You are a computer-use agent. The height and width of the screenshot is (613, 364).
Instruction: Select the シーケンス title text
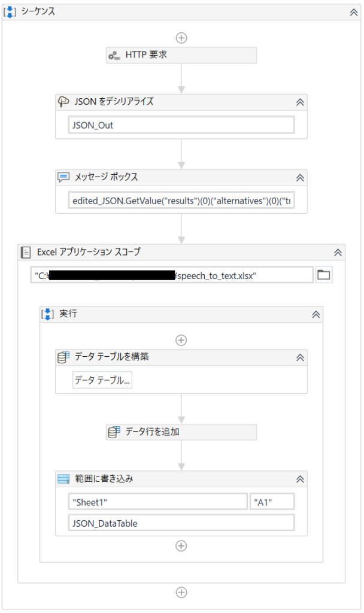[x=38, y=12]
